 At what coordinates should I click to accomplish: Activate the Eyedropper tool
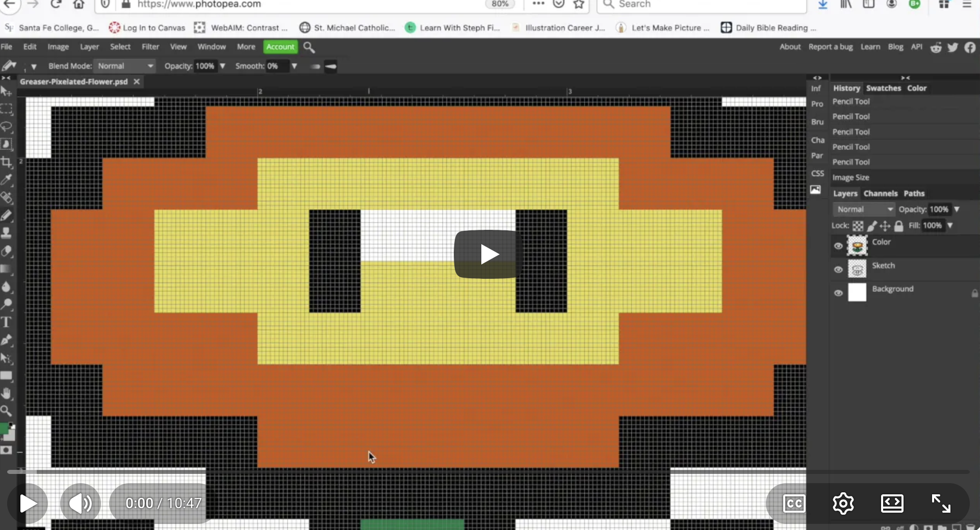pos(6,179)
